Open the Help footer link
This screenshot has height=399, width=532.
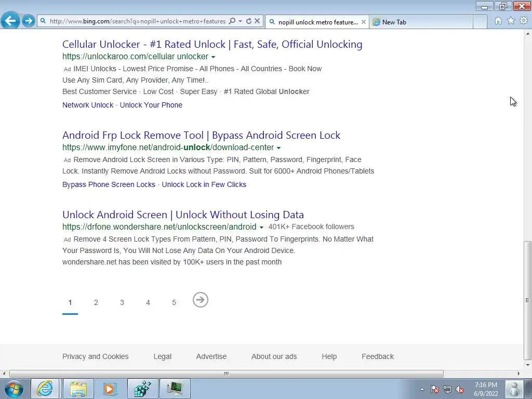(329, 356)
